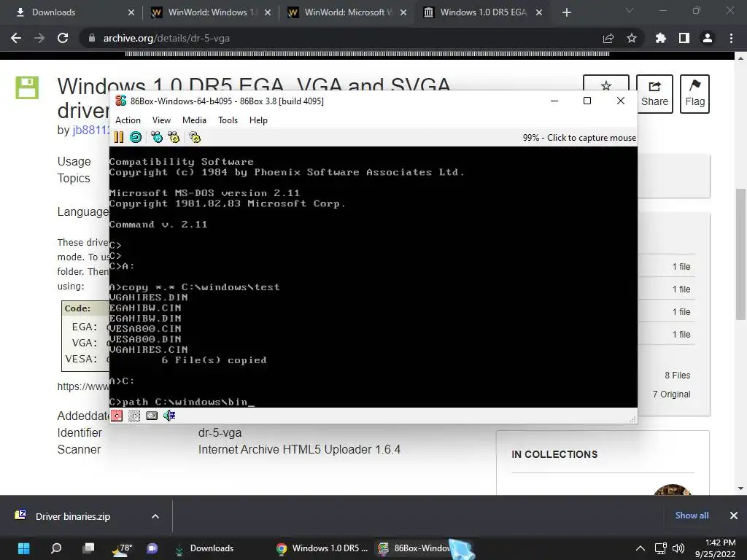Screen dimensions: 747x560
Task: Open Windows taskbar search
Action: pos(56,548)
